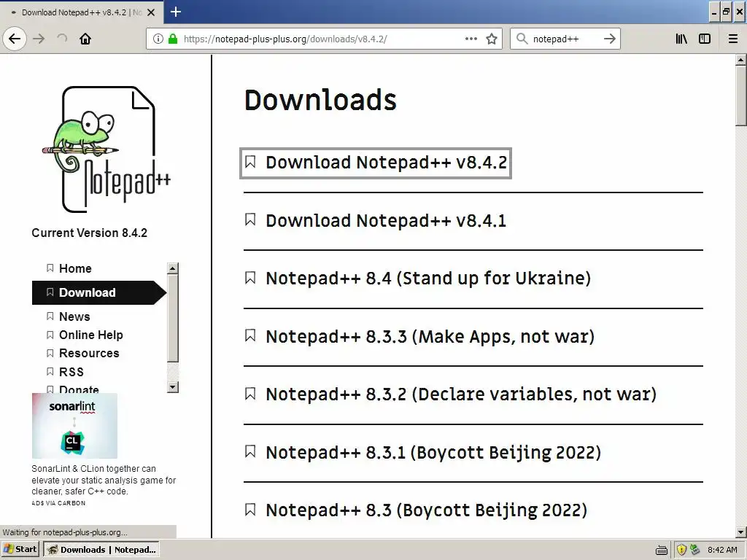Click sidebar menu scroll up arrow

tap(172, 268)
